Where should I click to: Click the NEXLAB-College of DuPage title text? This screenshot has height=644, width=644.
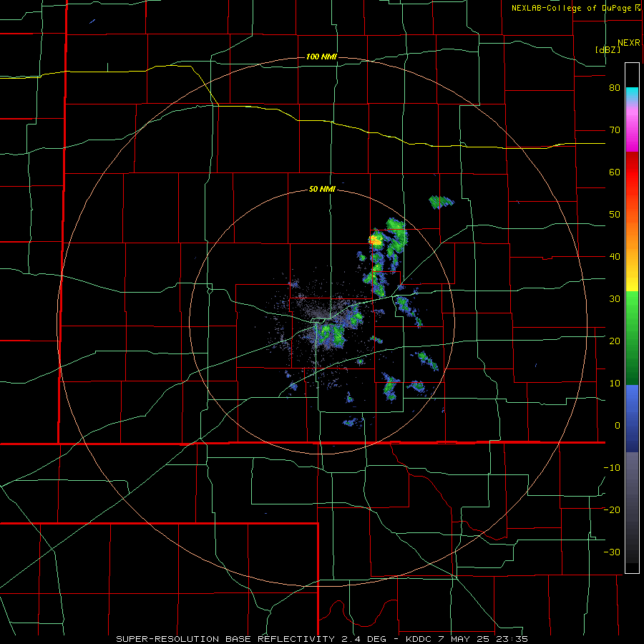571,8
